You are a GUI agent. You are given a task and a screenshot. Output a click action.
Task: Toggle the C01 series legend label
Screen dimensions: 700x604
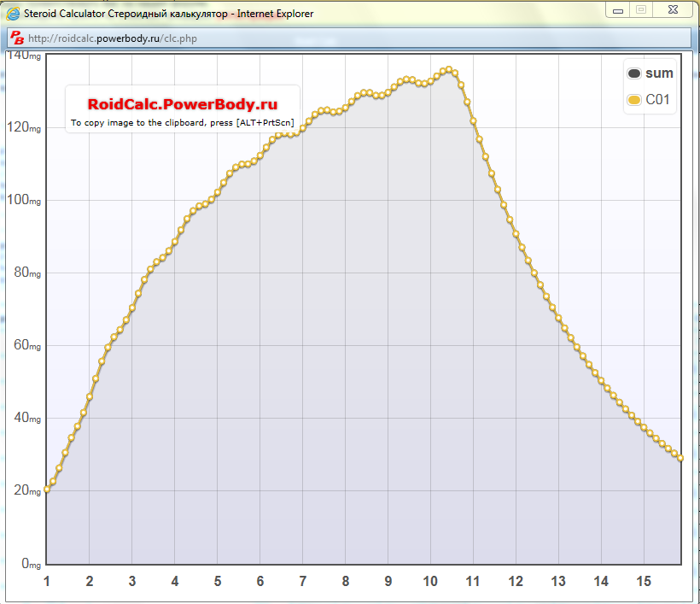pyautogui.click(x=657, y=100)
